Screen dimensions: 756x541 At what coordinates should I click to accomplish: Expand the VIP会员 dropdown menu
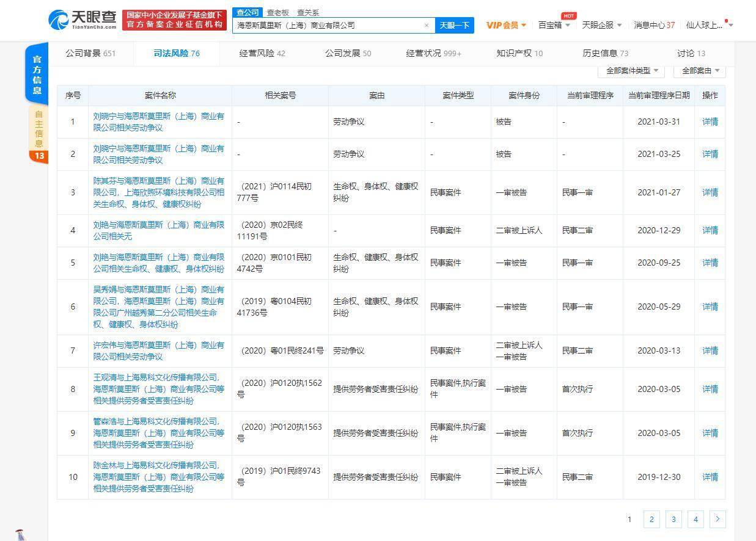pyautogui.click(x=506, y=25)
